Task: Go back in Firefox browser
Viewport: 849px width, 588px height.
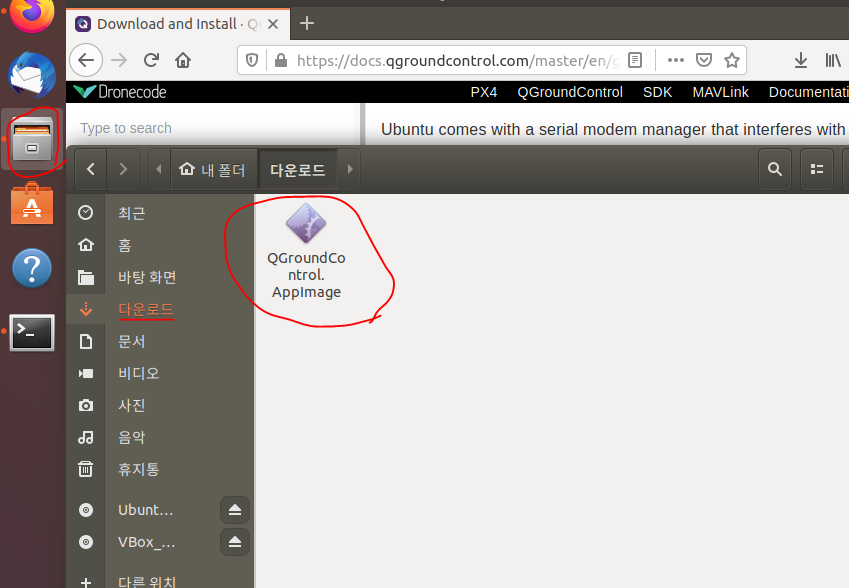Action: 86,60
